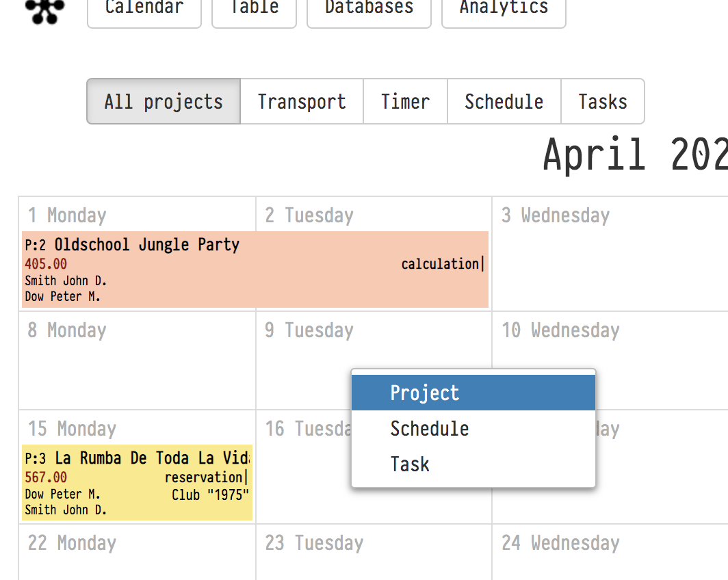Choose Project from the context menu
Viewport: 728px width, 580px height.
tap(473, 393)
